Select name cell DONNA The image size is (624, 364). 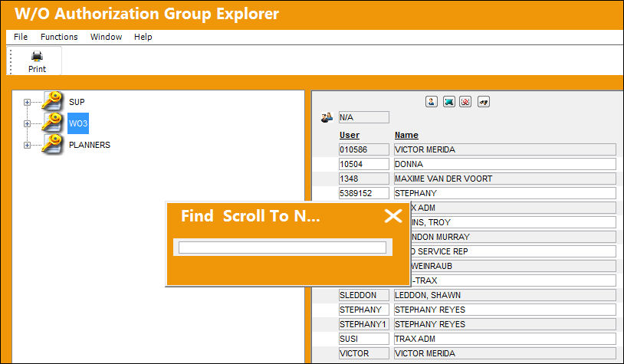tap(505, 164)
